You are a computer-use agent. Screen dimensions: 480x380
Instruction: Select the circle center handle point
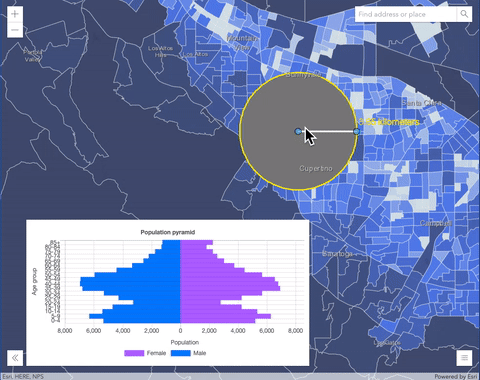pyautogui.click(x=298, y=131)
